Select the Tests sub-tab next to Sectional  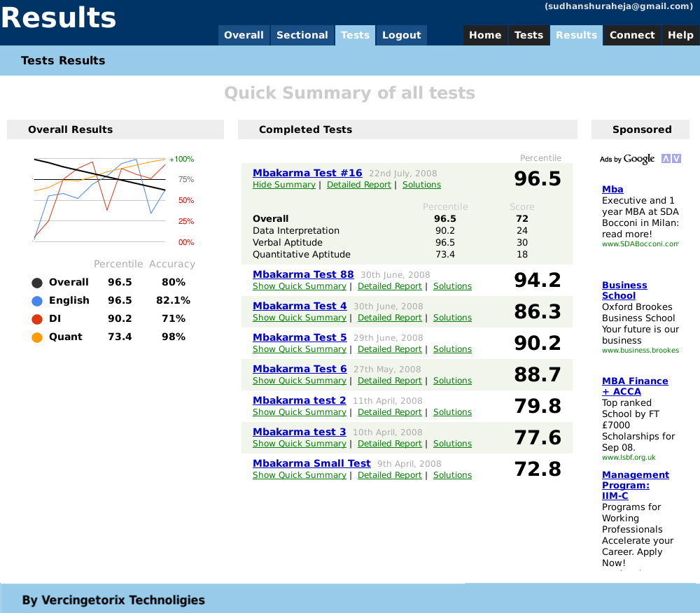(x=356, y=35)
